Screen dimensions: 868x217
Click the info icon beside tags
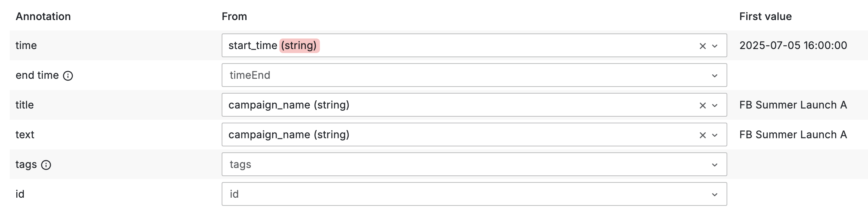tap(46, 165)
